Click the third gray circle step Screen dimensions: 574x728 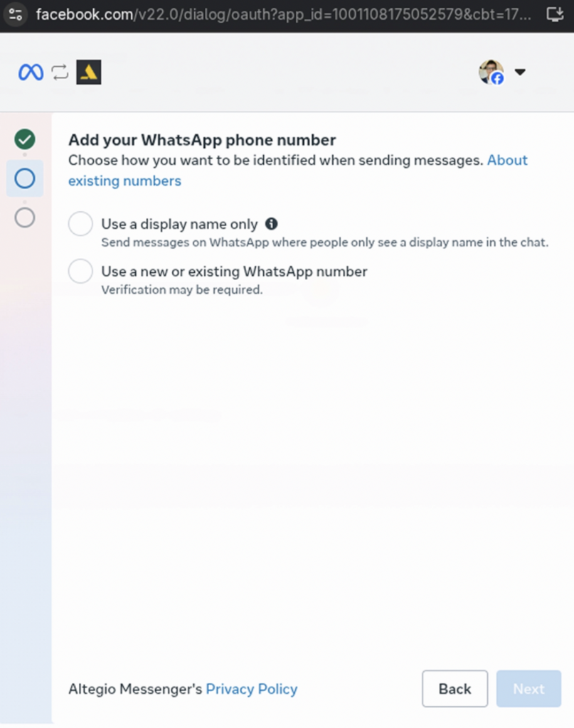(25, 218)
